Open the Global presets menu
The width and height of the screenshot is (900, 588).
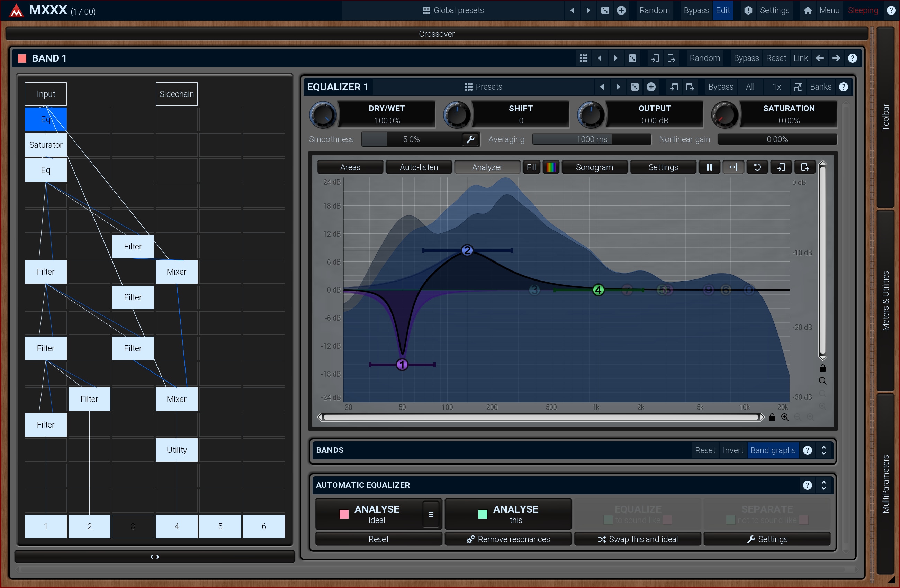(453, 10)
